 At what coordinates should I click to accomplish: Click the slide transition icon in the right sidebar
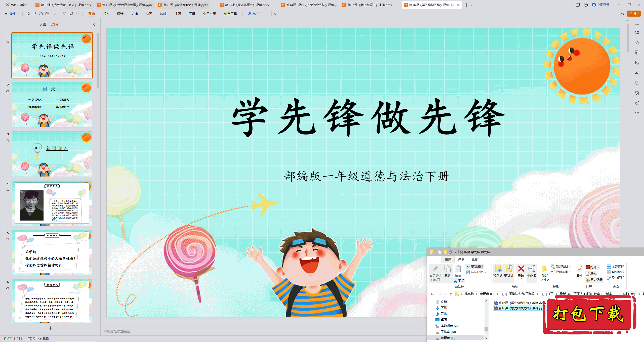point(637,53)
